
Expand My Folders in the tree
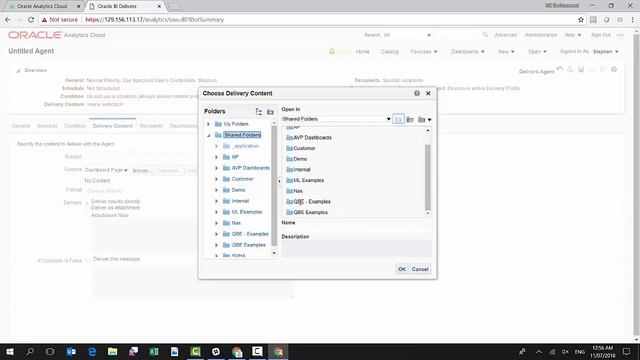pyautogui.click(x=209, y=124)
